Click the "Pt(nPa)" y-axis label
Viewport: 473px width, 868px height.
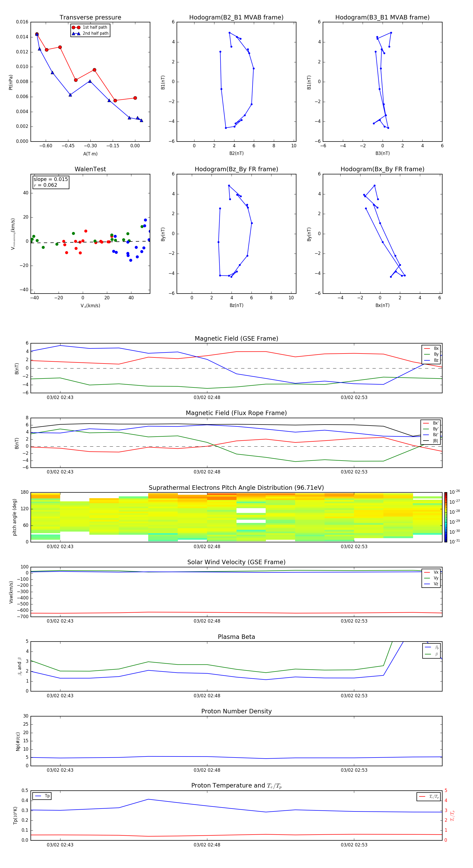[x=11, y=82]
